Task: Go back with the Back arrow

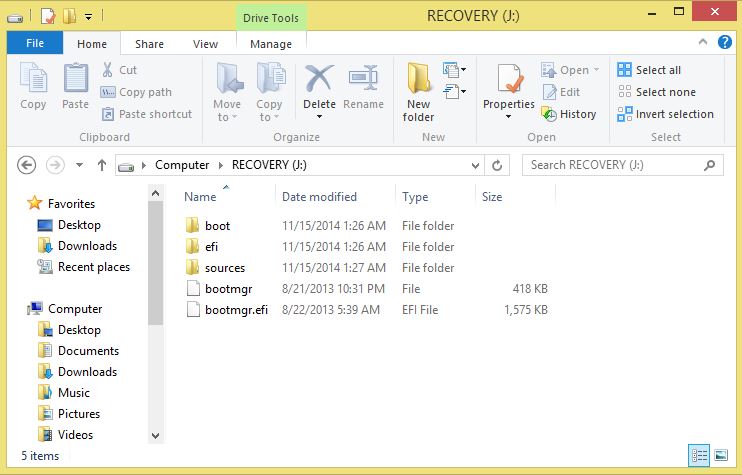Action: [x=26, y=165]
